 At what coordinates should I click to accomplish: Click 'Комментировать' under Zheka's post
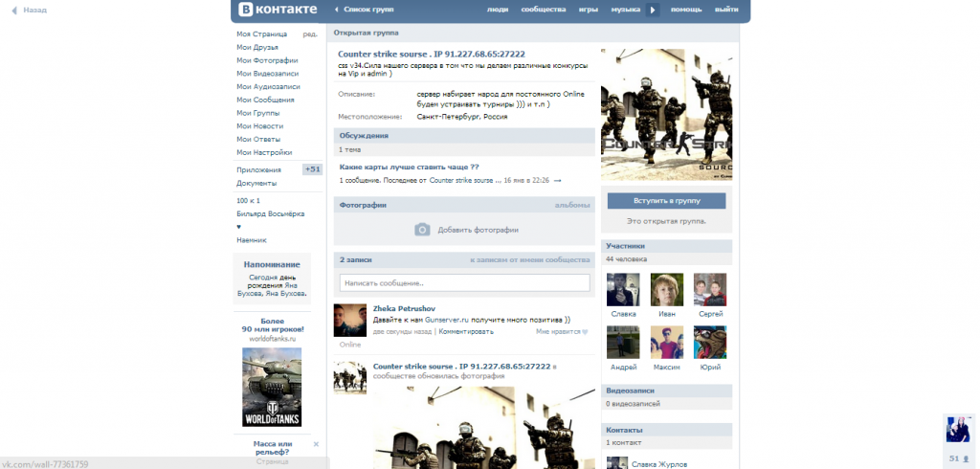click(466, 331)
